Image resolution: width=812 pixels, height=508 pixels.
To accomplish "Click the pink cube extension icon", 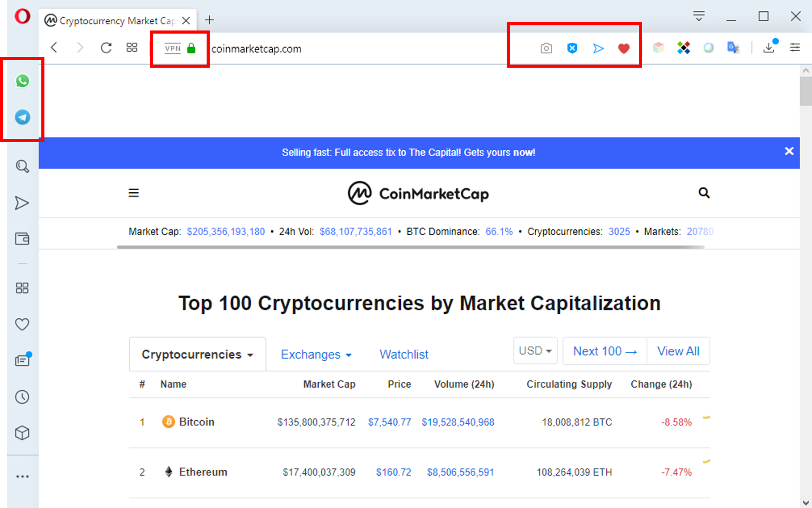I will click(659, 48).
